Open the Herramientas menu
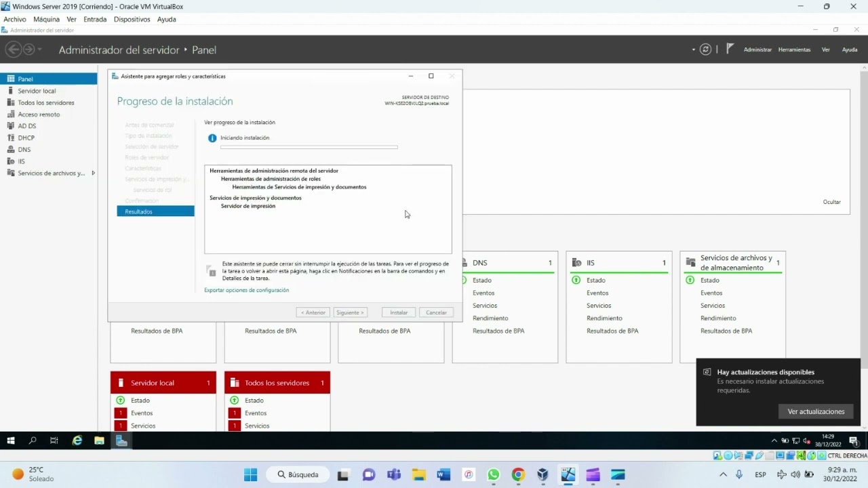868x488 pixels. (794, 49)
